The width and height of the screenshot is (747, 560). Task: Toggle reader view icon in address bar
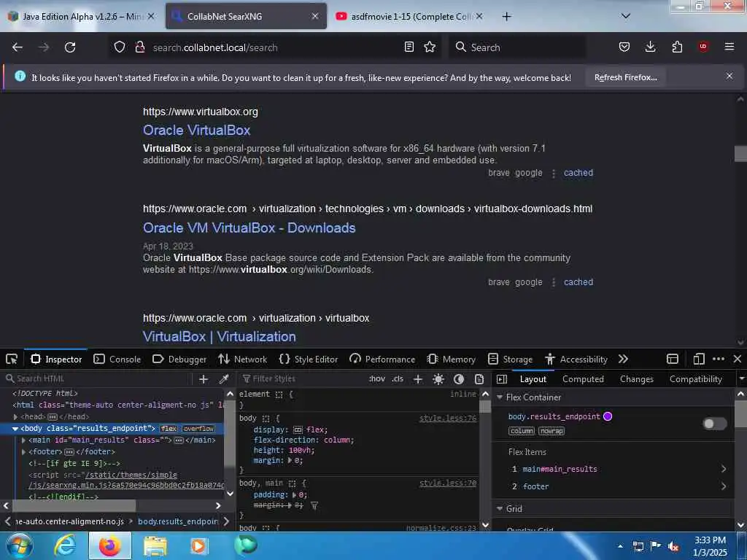point(409,47)
